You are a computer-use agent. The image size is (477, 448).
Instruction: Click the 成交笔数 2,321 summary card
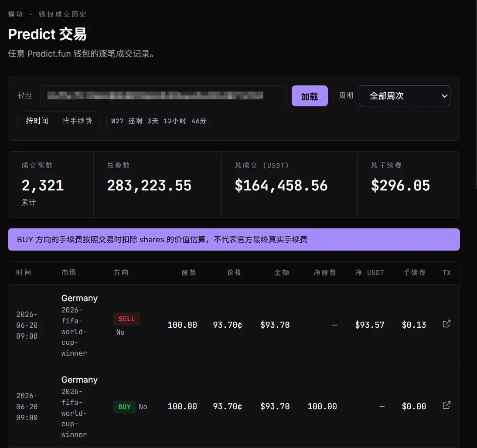click(x=51, y=184)
